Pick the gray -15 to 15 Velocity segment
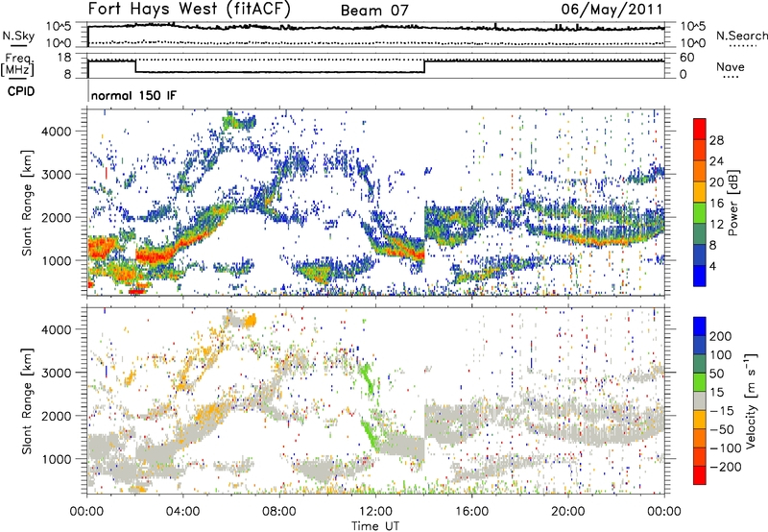This screenshot has width=768, height=532. point(700,401)
